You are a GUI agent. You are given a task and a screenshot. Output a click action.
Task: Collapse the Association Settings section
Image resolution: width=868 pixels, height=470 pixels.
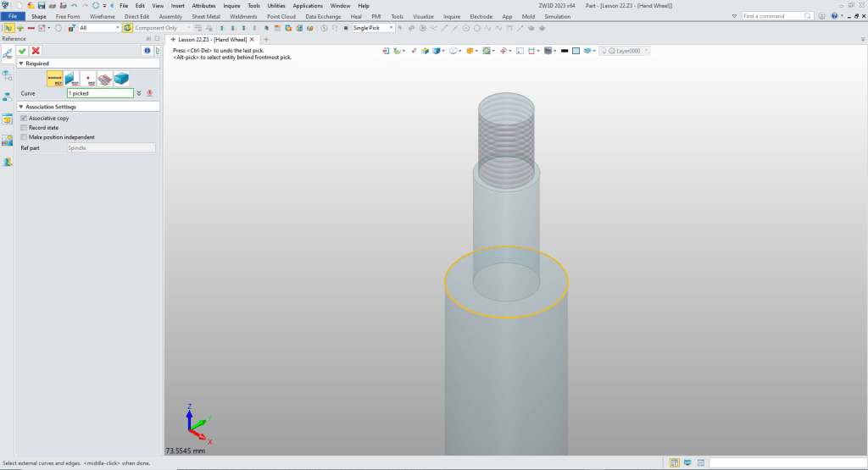click(21, 107)
